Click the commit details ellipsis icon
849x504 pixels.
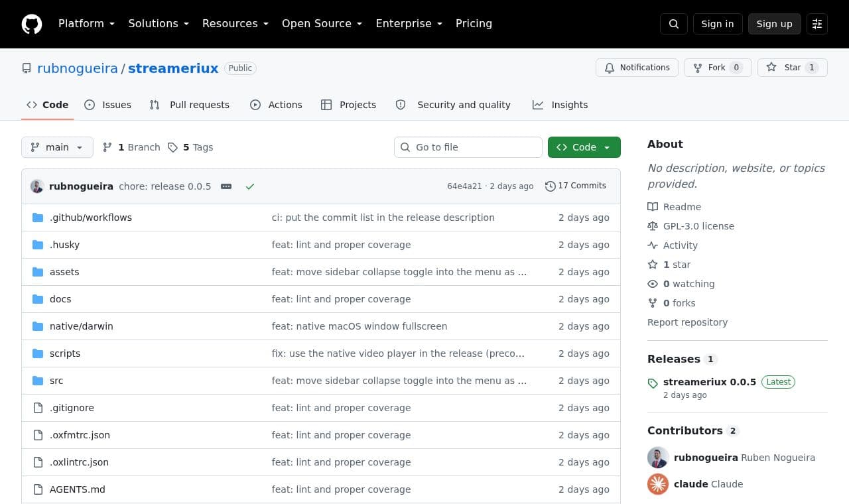tap(226, 186)
